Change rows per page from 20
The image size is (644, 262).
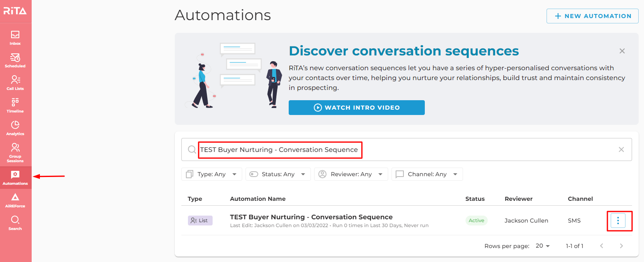pyautogui.click(x=543, y=246)
